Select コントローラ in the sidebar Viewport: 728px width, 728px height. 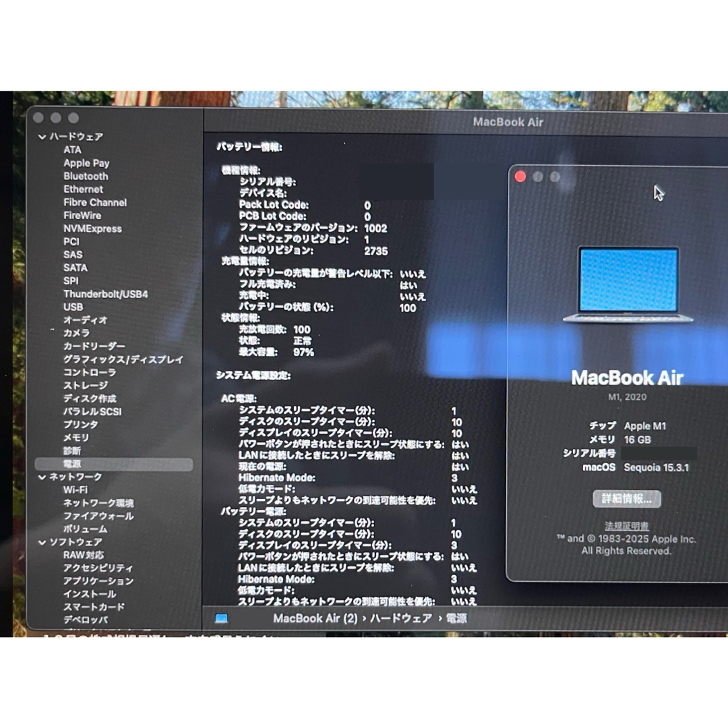tap(90, 372)
